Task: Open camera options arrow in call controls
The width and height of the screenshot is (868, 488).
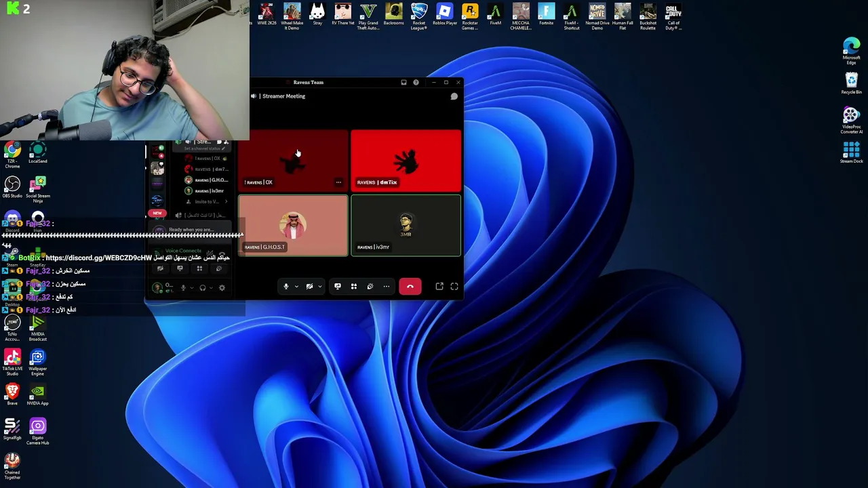Action: point(320,287)
